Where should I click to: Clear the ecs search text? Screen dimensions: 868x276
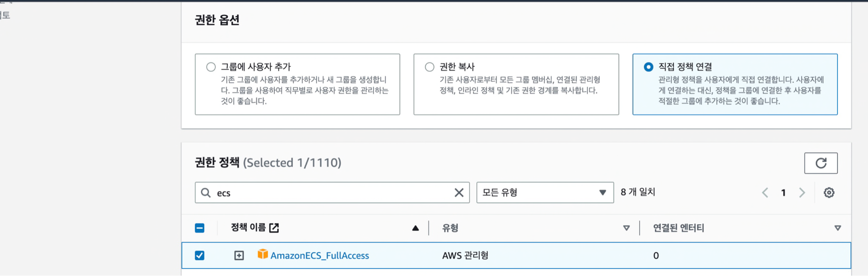tap(459, 193)
